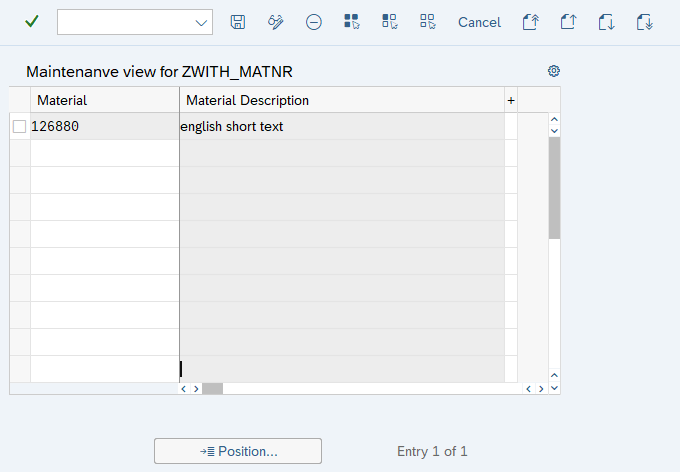The width and height of the screenshot is (680, 472).
Task: Click the vertical scrollbar thumb of table
Action: coord(554,187)
